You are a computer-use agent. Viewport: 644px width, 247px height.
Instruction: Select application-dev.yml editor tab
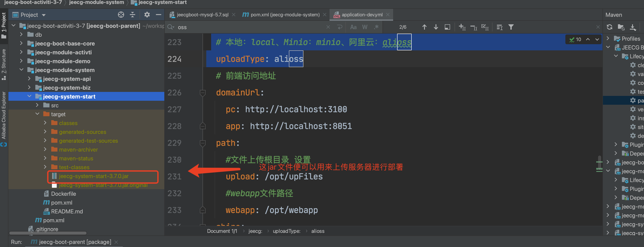pos(362,15)
